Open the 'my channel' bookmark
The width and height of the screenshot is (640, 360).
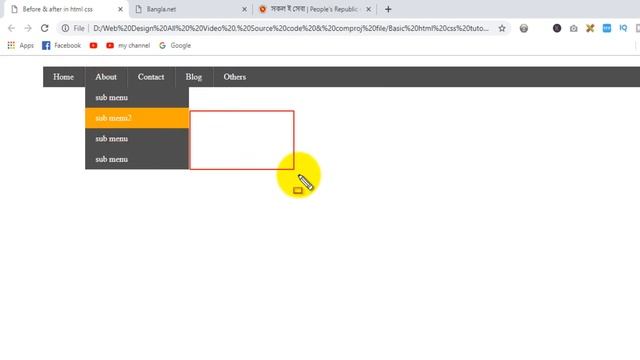coord(128,45)
